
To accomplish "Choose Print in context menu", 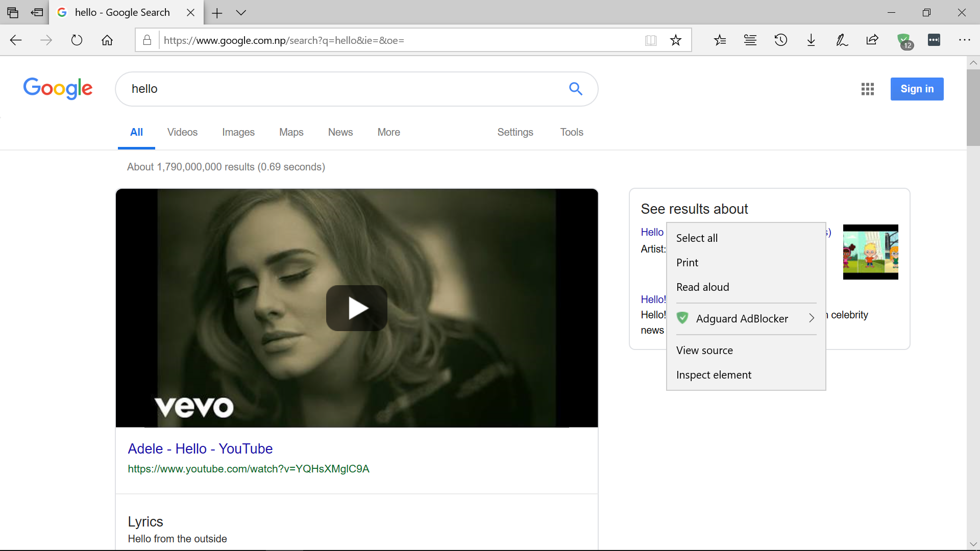I will (746, 263).
